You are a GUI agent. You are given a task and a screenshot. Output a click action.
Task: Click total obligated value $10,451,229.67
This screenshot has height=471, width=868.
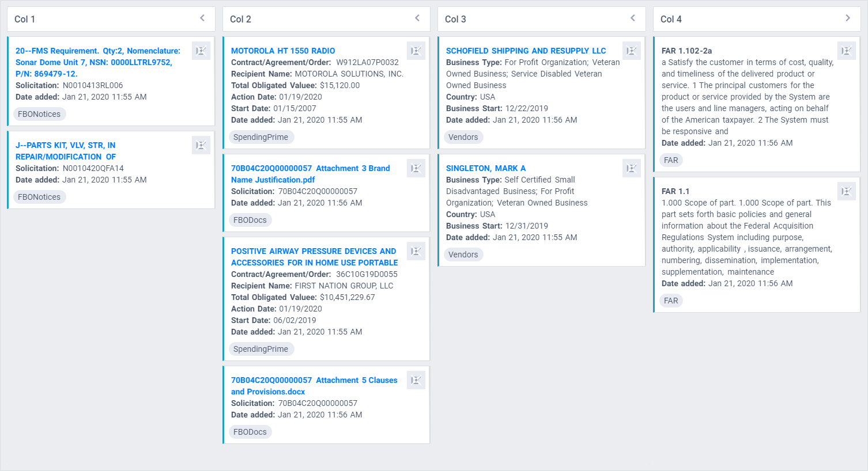pos(348,297)
